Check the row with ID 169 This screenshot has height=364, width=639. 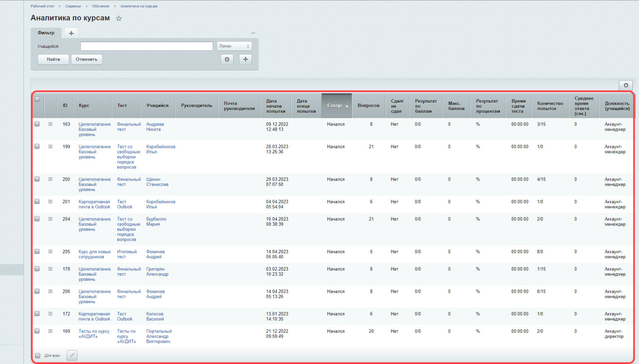point(37,331)
